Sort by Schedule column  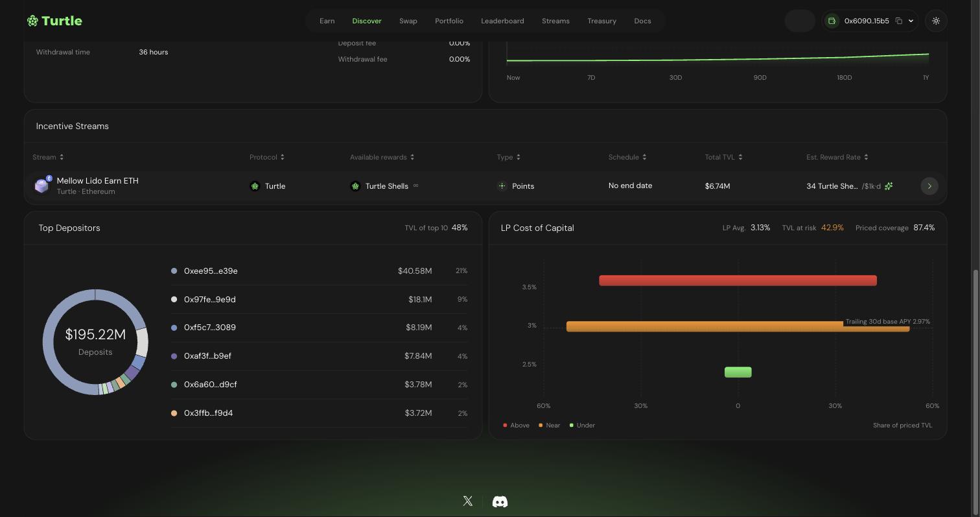click(x=627, y=157)
